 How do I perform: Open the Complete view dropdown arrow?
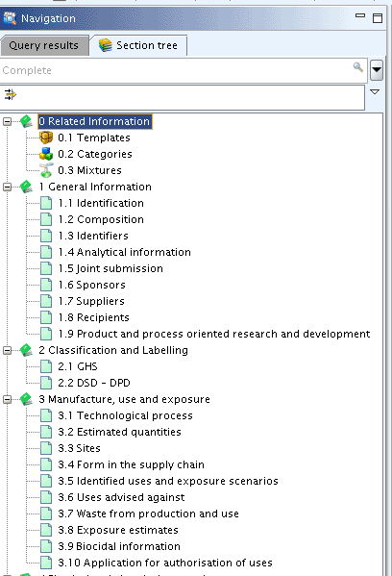pyautogui.click(x=377, y=70)
